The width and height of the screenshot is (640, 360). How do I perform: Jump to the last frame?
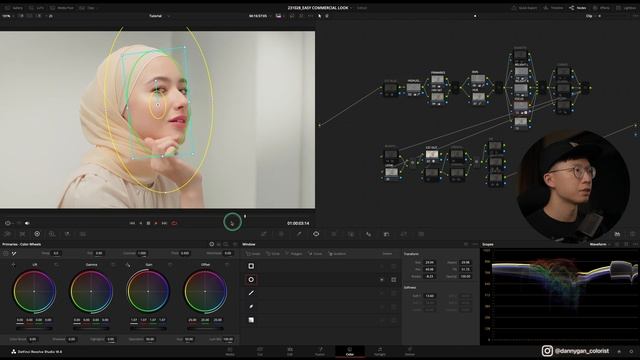(164, 223)
